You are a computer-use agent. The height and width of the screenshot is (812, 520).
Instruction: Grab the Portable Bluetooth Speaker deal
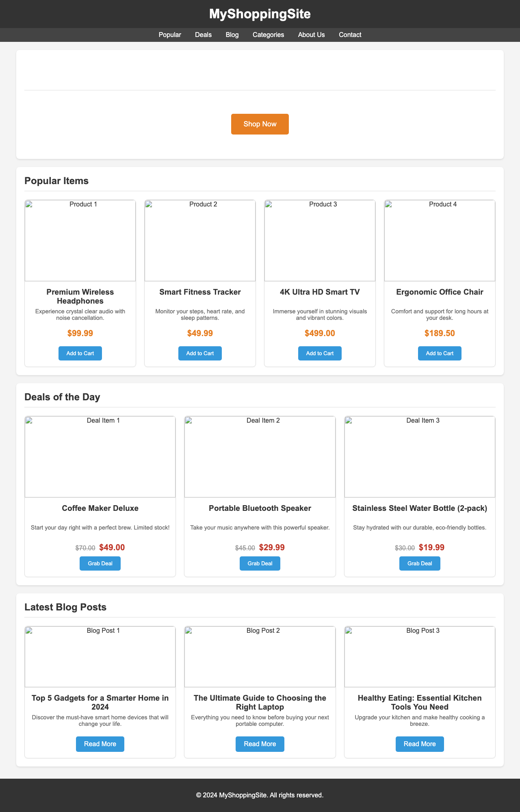[x=260, y=563]
